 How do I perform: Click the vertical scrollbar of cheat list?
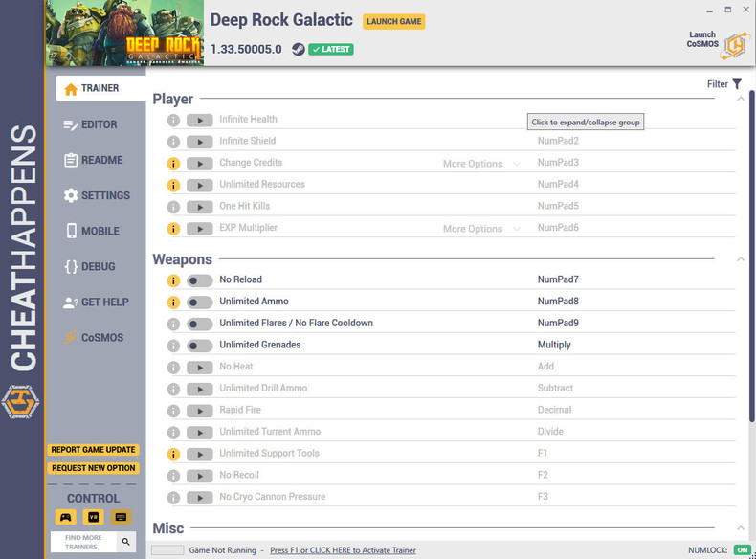(x=751, y=256)
